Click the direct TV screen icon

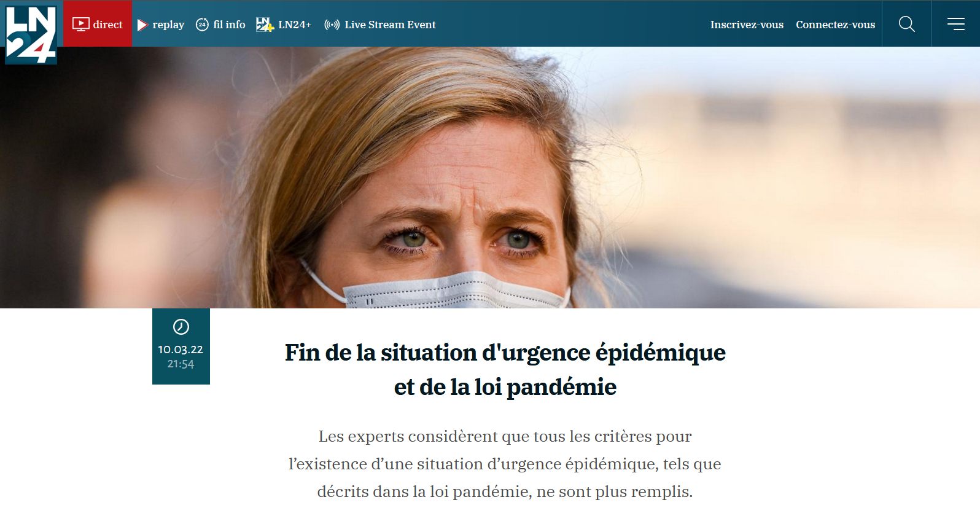point(80,25)
